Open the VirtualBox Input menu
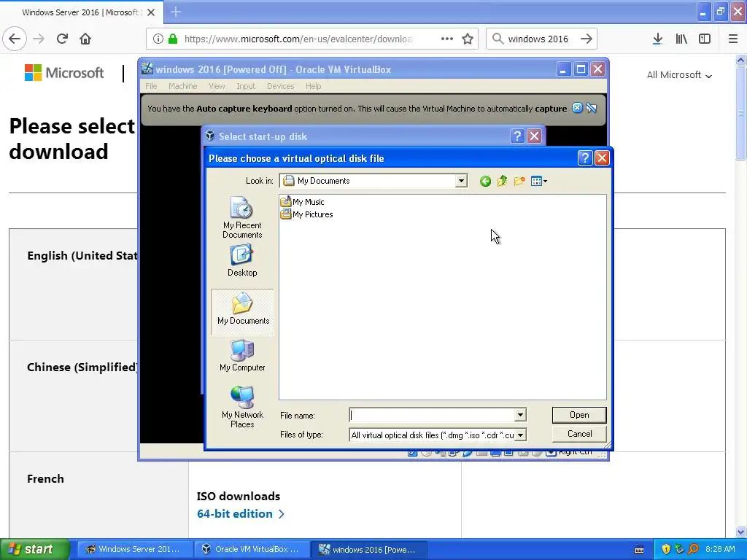 pyautogui.click(x=246, y=86)
